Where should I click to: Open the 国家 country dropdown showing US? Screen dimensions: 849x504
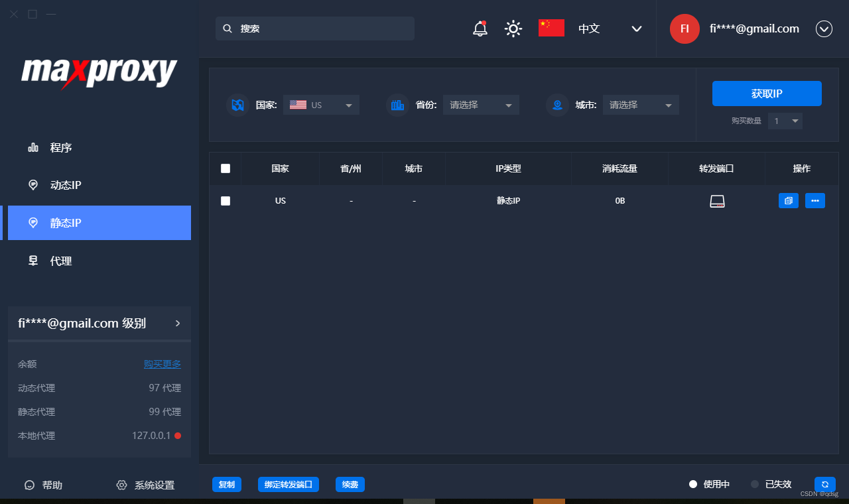point(321,104)
